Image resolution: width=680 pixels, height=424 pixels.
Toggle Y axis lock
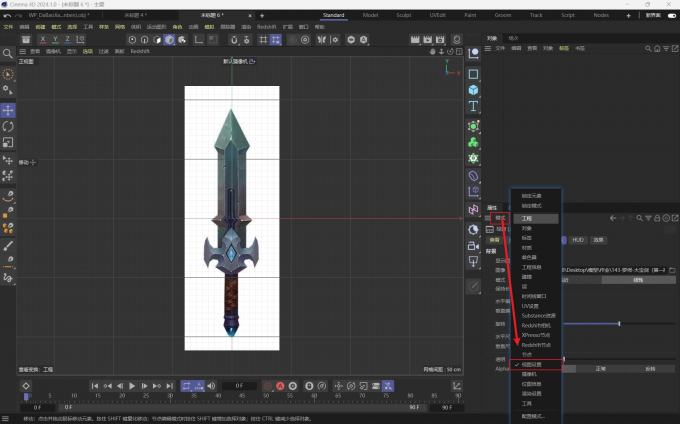pos(55,39)
